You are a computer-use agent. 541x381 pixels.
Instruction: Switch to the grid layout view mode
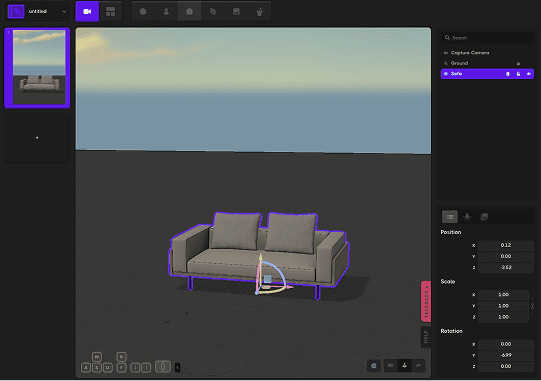pyautogui.click(x=110, y=11)
